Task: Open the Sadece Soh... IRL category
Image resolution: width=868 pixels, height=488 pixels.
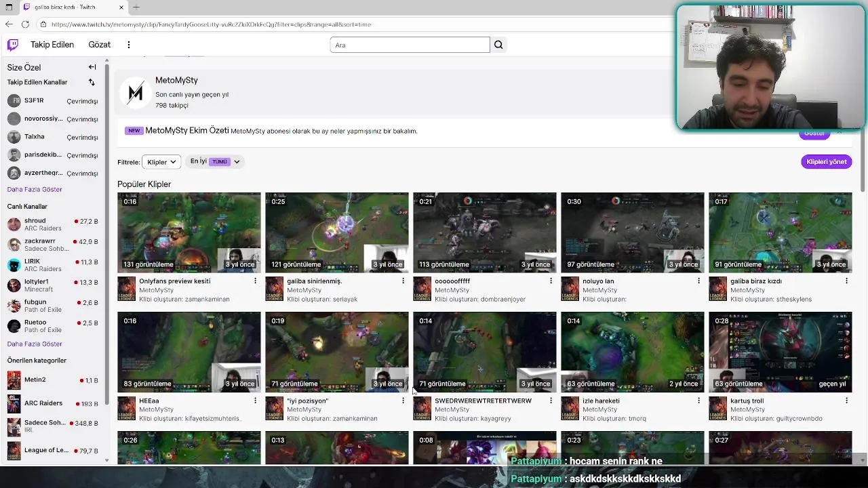Action: click(x=54, y=427)
